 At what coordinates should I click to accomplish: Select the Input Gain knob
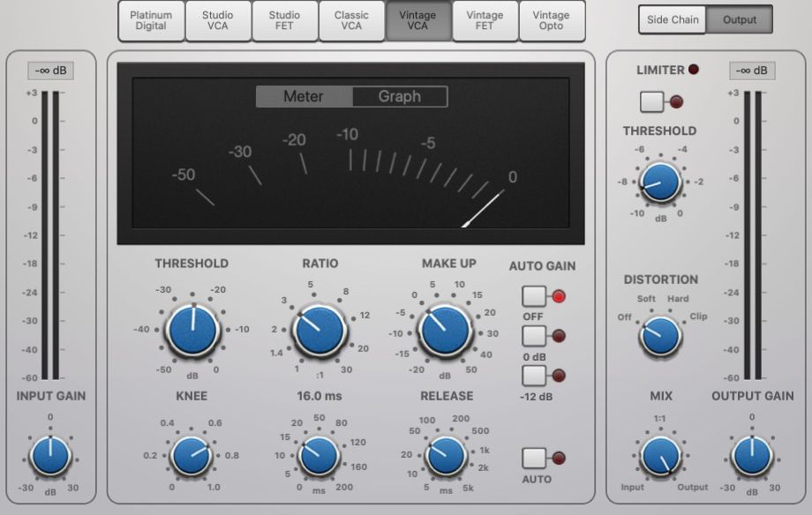pos(50,457)
